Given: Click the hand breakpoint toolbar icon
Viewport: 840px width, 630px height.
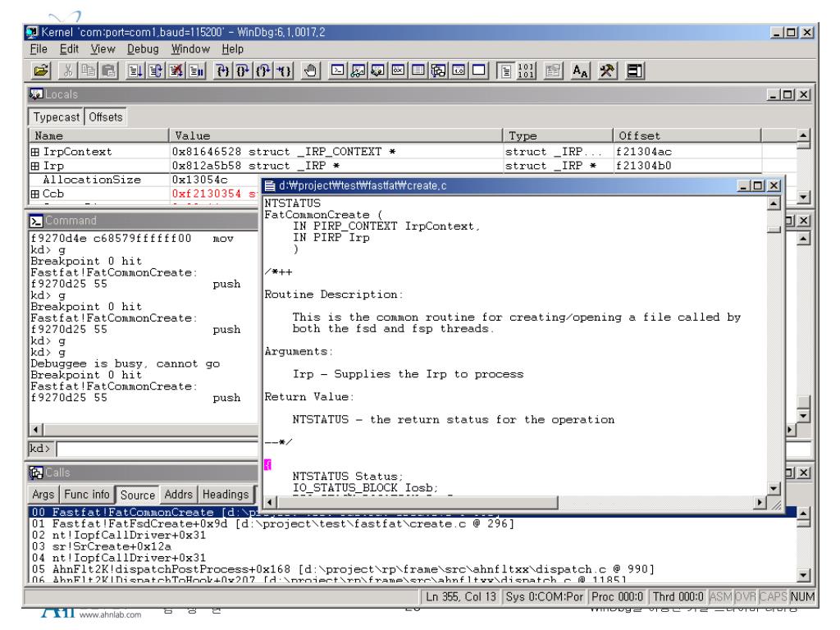Looking at the screenshot, I should [x=310, y=71].
